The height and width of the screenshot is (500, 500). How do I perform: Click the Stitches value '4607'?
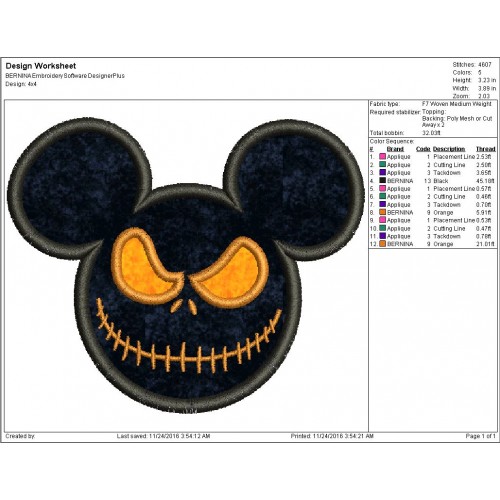click(485, 65)
